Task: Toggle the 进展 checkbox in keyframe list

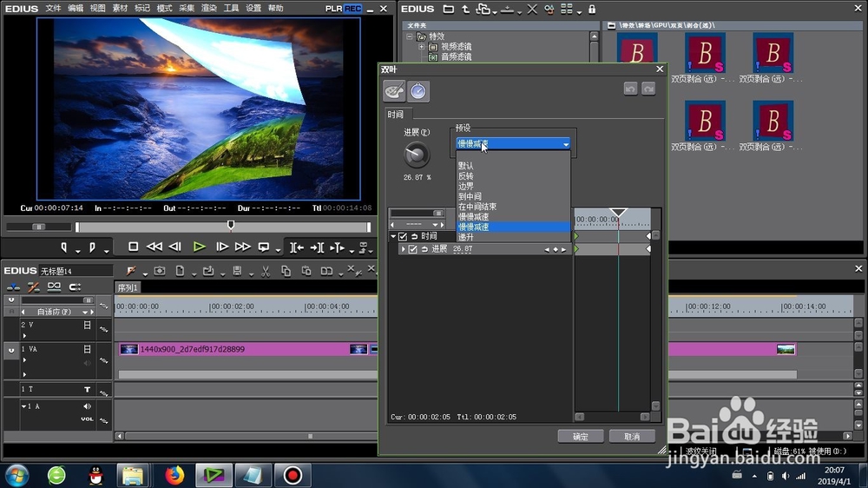Action: coord(412,249)
